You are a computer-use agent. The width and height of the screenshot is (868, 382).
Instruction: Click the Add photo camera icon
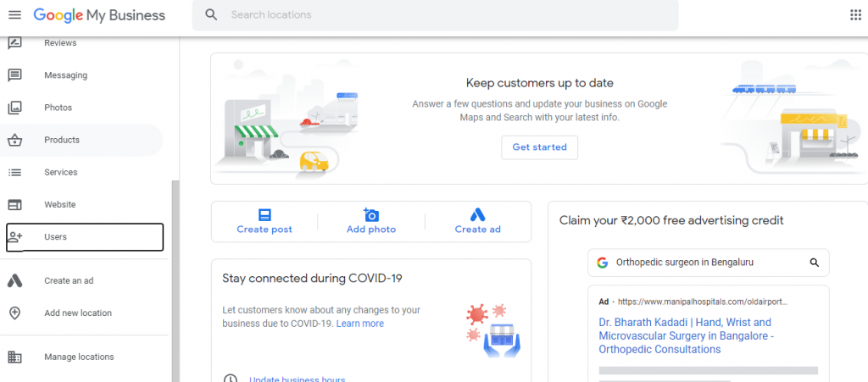(371, 214)
